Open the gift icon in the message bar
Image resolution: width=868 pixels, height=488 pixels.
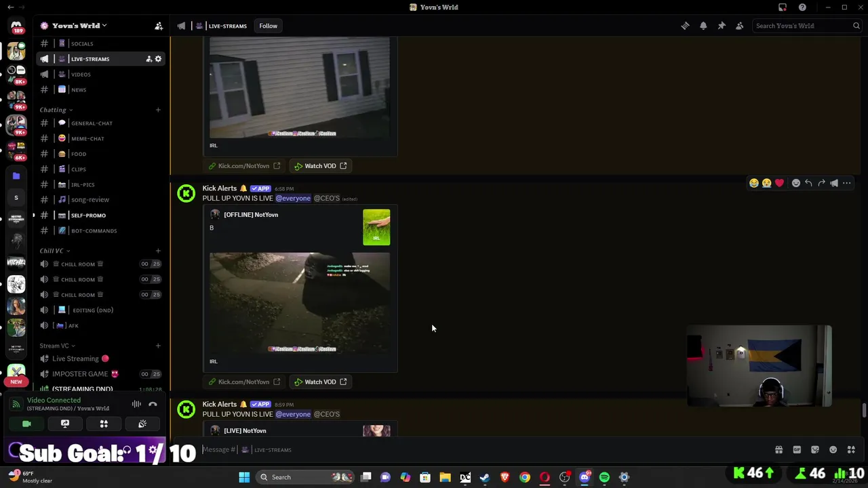click(778, 449)
